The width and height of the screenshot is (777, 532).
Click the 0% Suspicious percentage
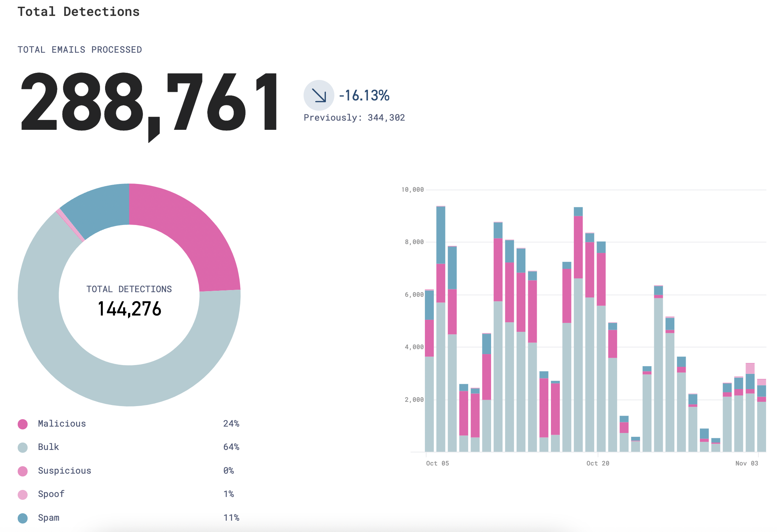click(229, 470)
